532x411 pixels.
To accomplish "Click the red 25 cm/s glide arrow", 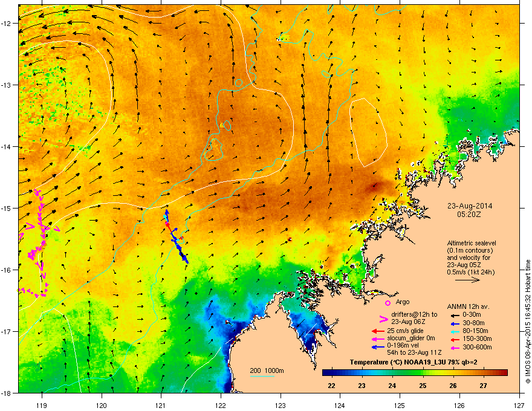I will coord(378,331).
